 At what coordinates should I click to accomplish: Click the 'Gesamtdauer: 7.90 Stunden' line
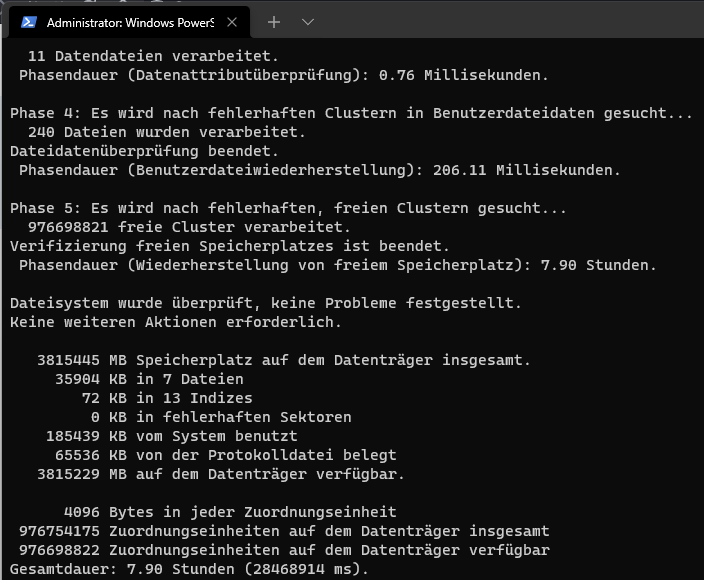[189, 569]
